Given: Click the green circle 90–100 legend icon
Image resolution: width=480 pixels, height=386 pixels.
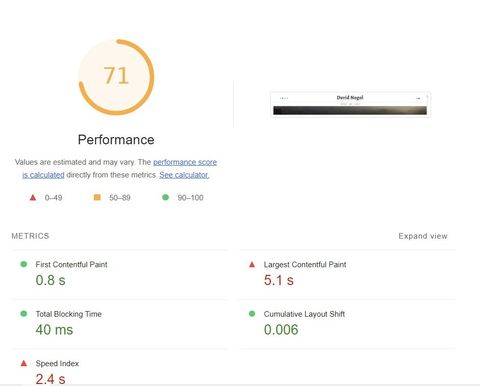Looking at the screenshot, I should [165, 197].
